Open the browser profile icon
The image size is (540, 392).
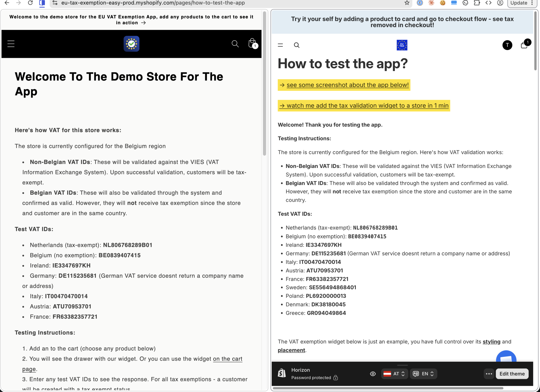(x=500, y=3)
